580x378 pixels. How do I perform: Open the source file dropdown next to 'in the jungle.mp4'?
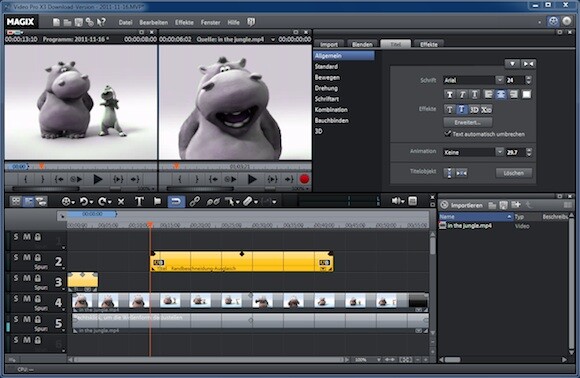[x=273, y=39]
